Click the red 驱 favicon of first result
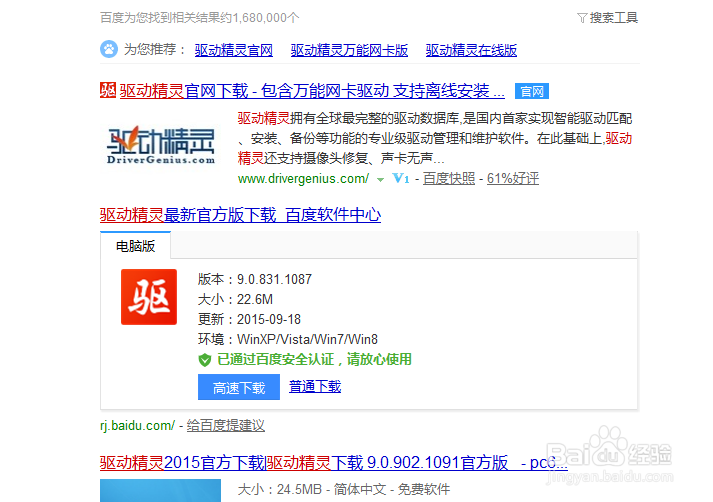The image size is (713, 502). point(108,90)
